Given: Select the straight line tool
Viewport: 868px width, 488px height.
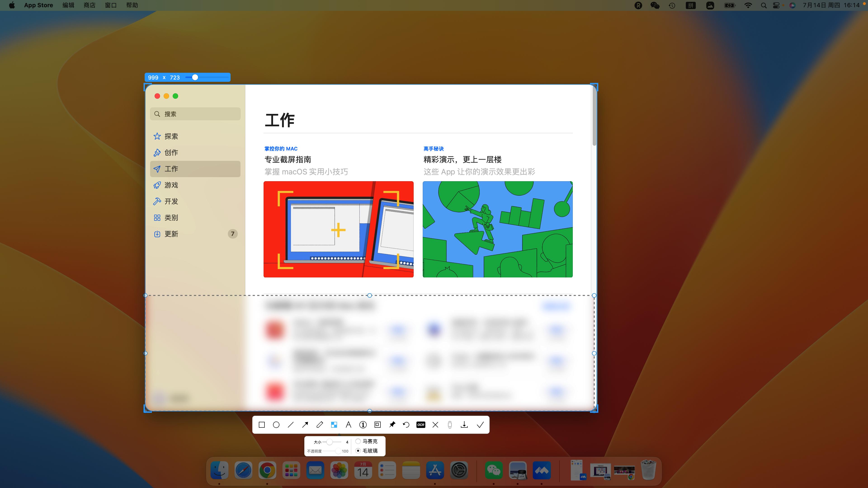Looking at the screenshot, I should (290, 425).
